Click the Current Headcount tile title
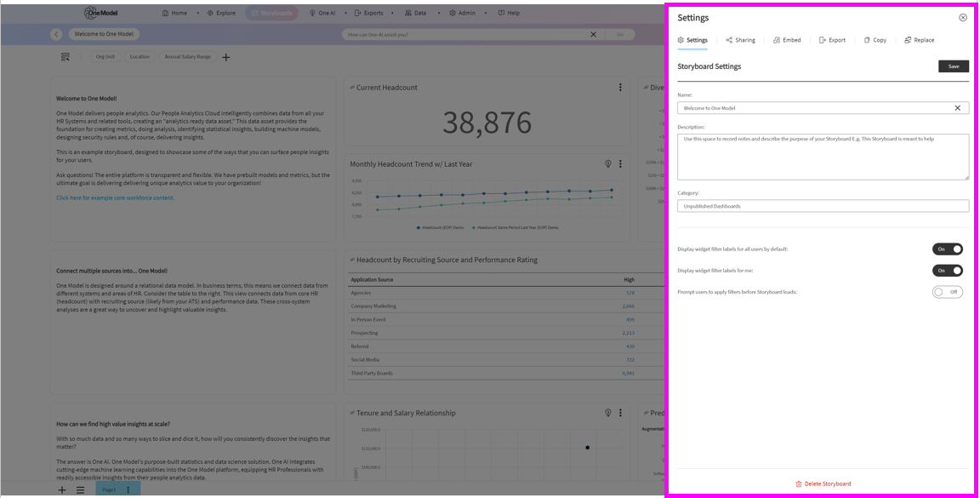 (x=387, y=88)
